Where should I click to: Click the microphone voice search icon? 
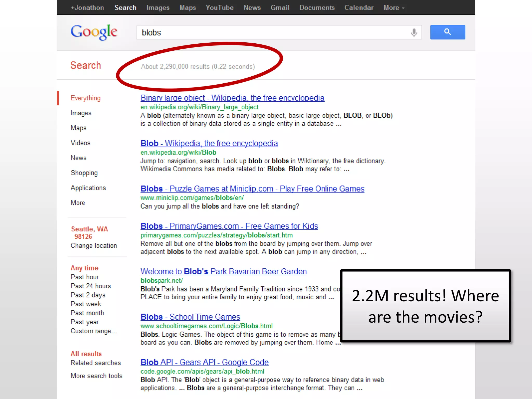point(414,32)
